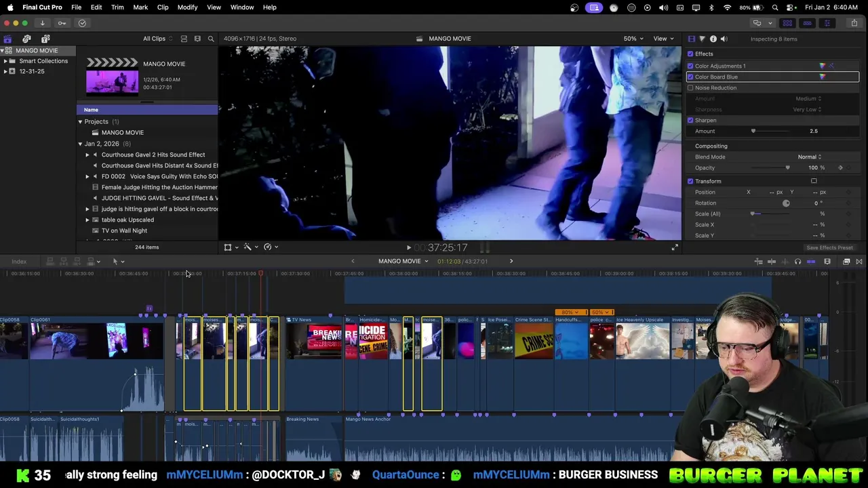The height and width of the screenshot is (488, 868).
Task: Open the Transitions browser icon
Action: 859,262
